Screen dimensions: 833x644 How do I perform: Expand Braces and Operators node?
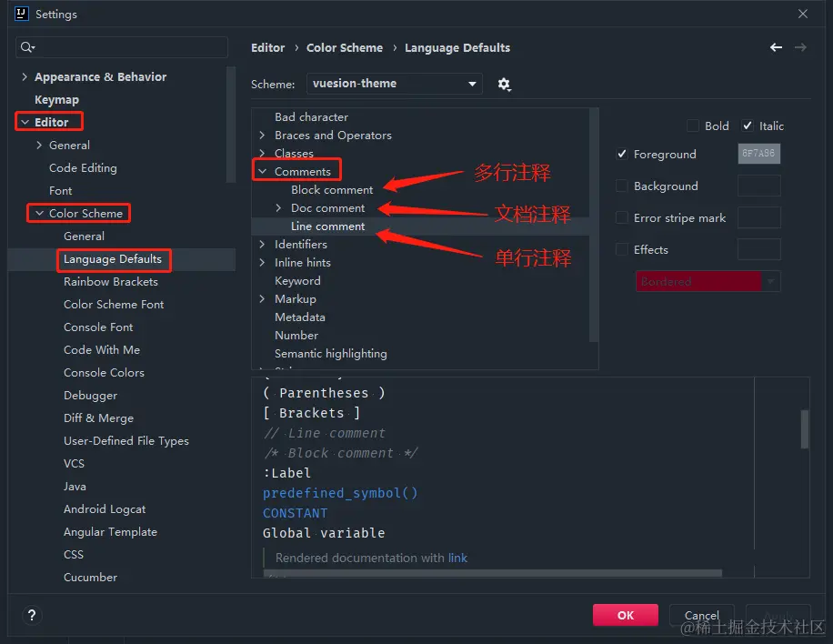[262, 135]
